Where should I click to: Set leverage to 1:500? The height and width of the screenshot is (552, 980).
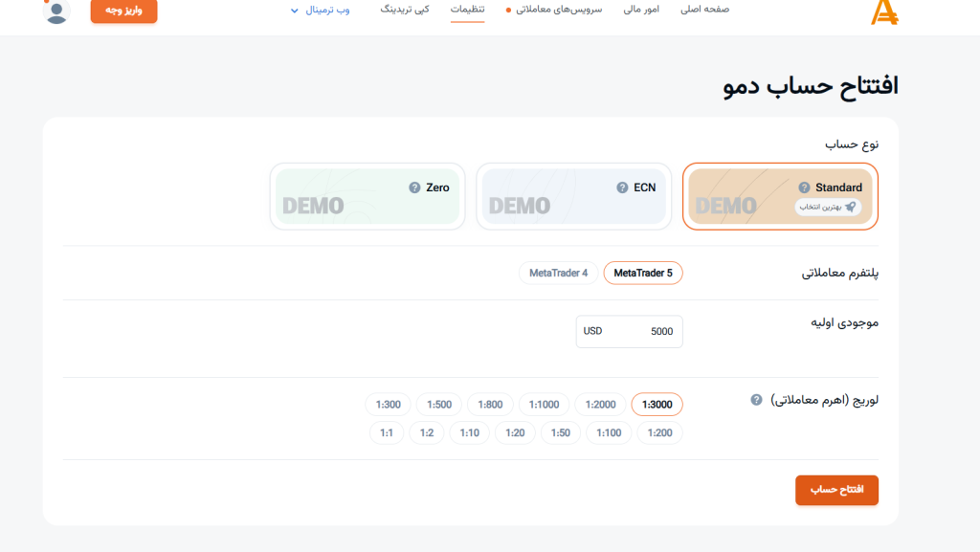(438, 405)
